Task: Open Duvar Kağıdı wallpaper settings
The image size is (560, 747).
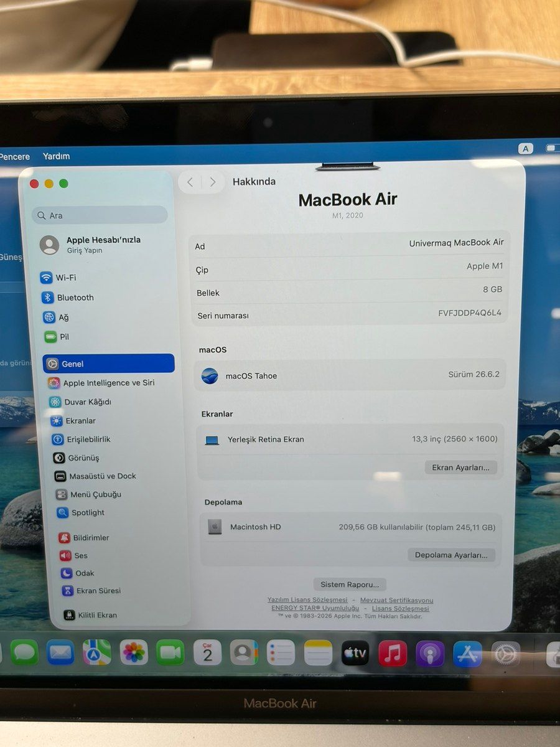Action: (x=80, y=402)
